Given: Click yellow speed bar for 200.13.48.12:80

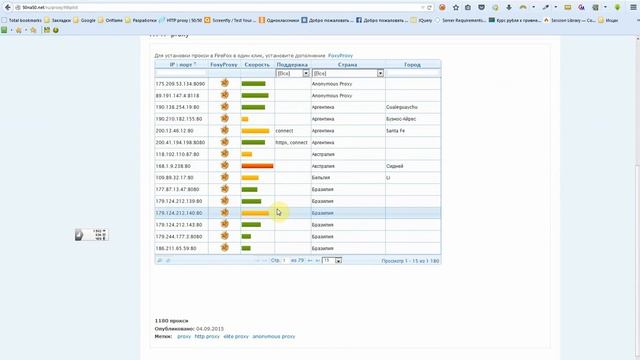Looking at the screenshot, I should point(256,131).
